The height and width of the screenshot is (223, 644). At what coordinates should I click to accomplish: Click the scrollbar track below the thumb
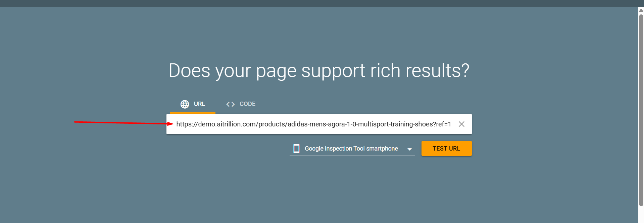641,215
